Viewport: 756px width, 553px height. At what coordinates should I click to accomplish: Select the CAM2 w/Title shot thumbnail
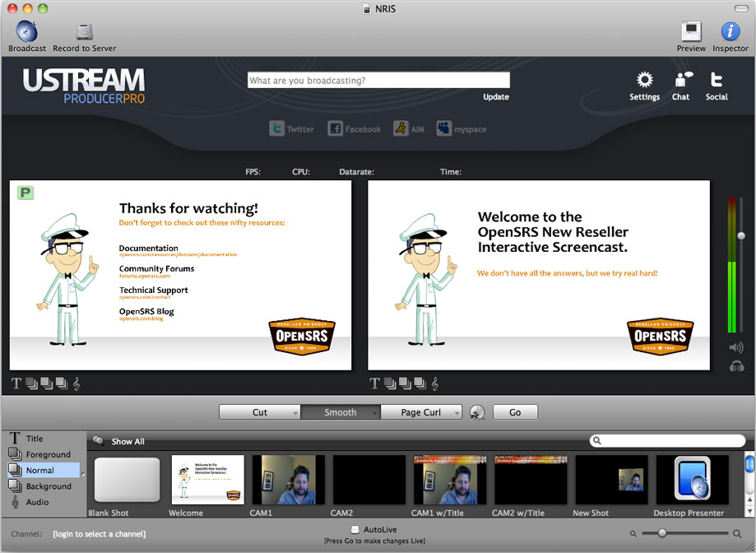531,480
